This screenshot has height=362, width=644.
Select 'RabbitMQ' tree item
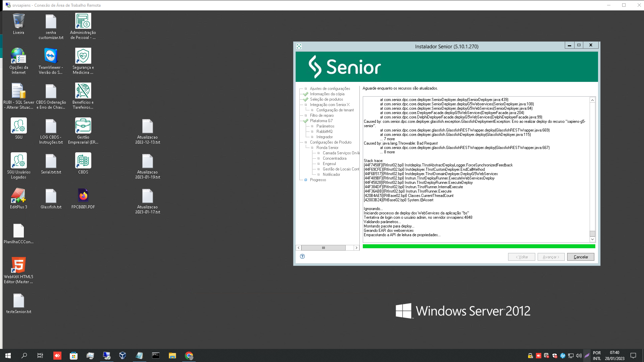pyautogui.click(x=324, y=132)
